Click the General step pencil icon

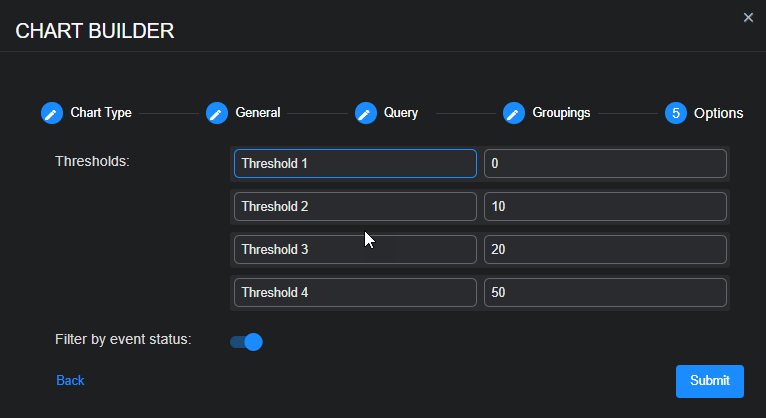coord(217,113)
